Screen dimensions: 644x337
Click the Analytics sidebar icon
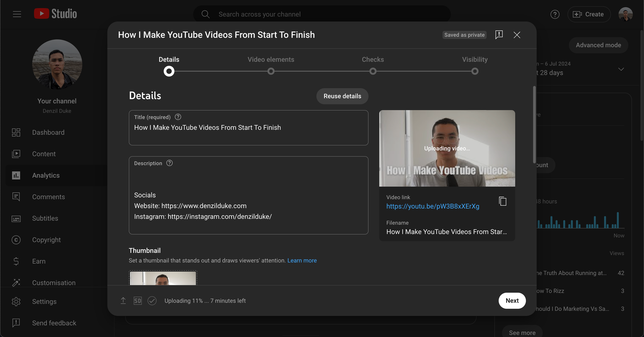(x=16, y=175)
